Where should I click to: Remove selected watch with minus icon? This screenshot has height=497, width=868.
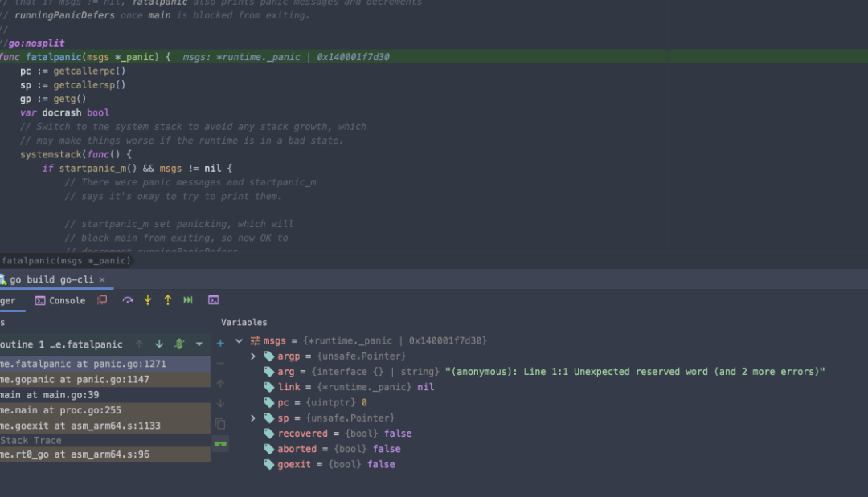click(220, 363)
